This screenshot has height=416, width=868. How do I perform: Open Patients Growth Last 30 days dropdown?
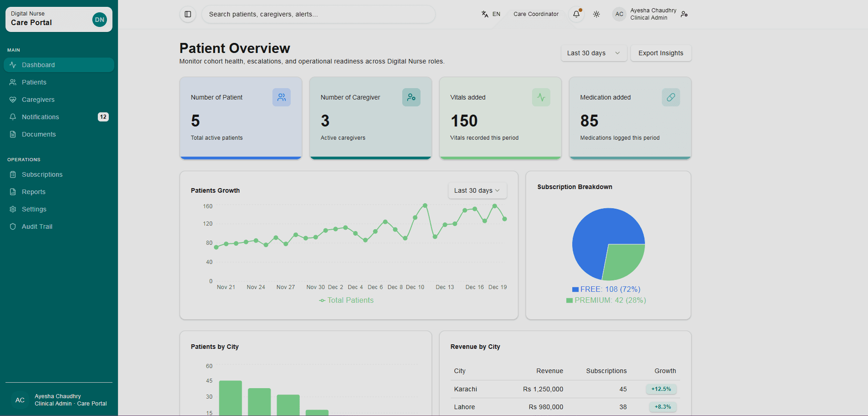[x=477, y=190]
